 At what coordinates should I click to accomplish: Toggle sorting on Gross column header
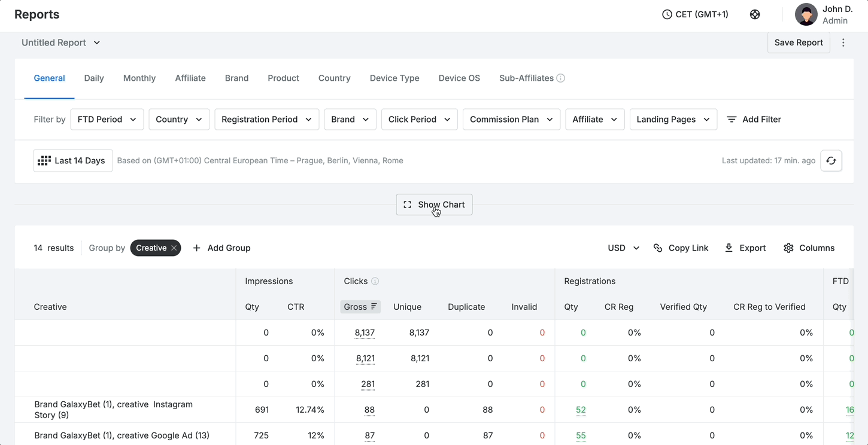tap(360, 307)
